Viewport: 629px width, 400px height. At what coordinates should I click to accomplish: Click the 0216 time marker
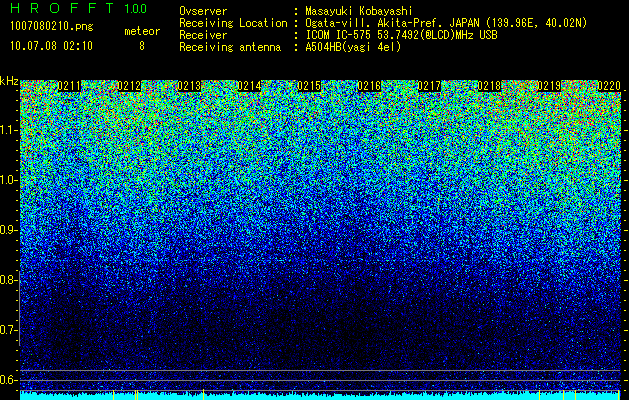[x=369, y=86]
